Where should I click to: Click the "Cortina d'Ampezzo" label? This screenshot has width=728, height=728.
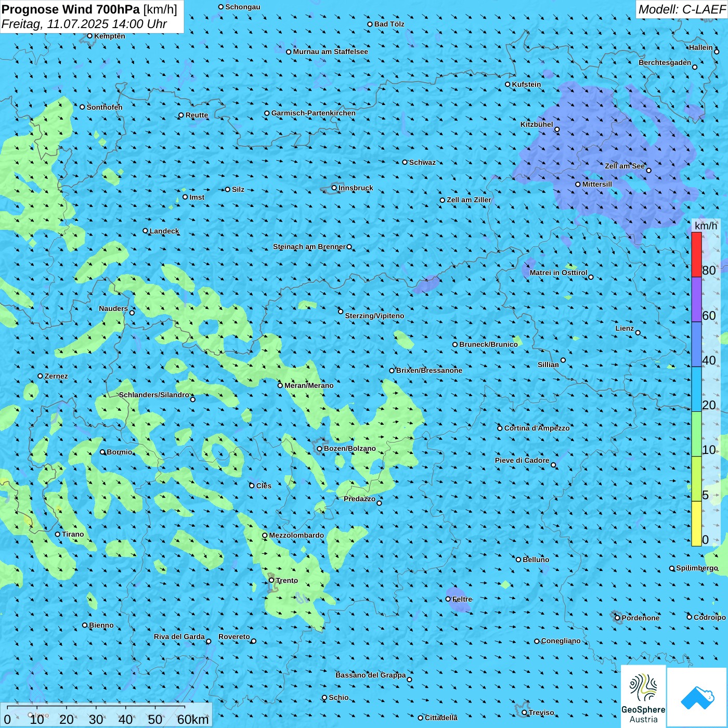click(537, 428)
